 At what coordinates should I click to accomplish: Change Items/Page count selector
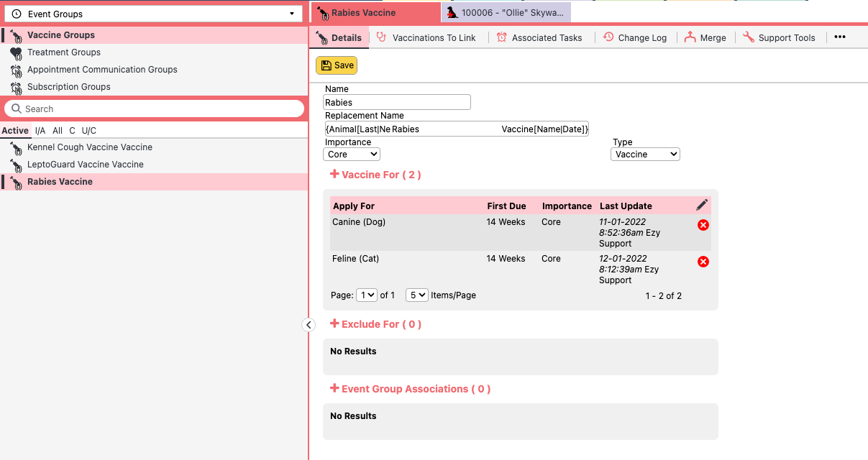tap(416, 295)
